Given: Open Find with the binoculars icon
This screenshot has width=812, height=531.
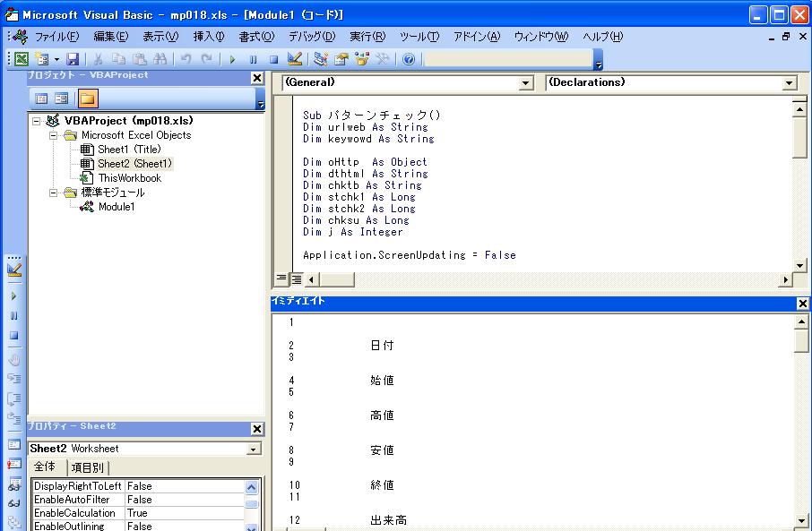Looking at the screenshot, I should (160, 59).
